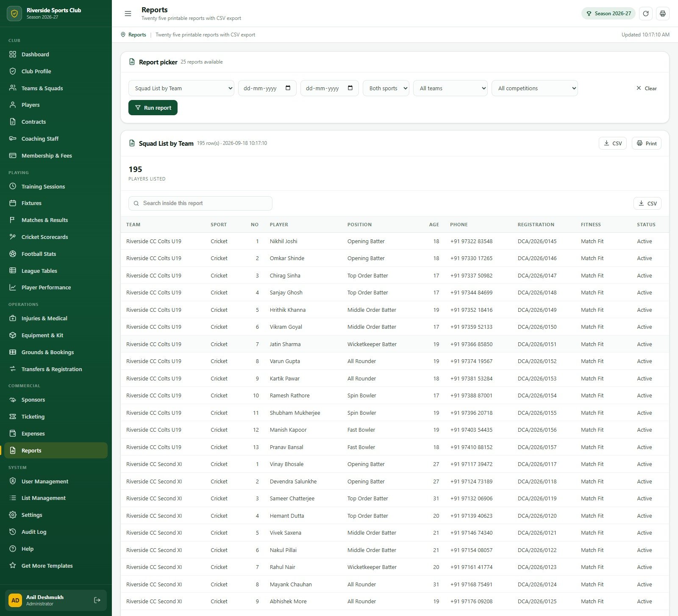Open the All competitions dropdown
Screen dimensions: 678x616
(535, 88)
